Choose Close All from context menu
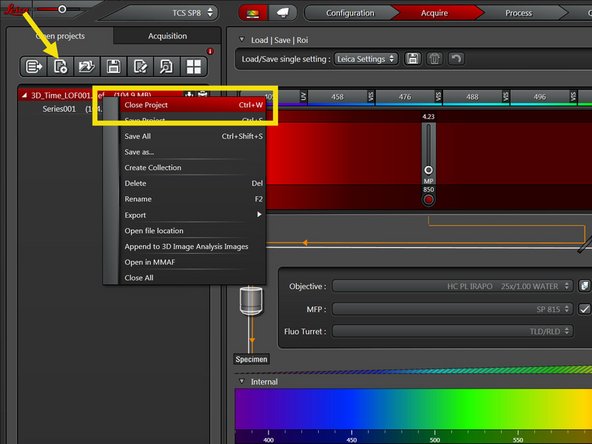 193,278
